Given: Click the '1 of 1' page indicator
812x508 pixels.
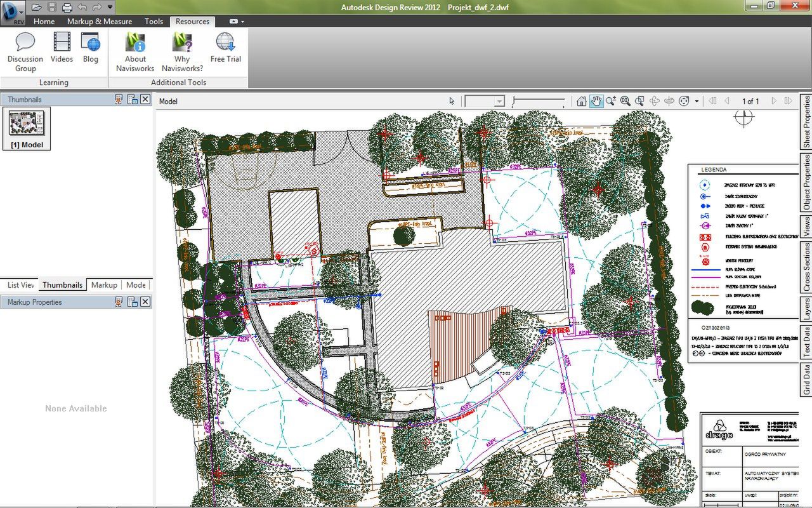Looking at the screenshot, I should click(x=750, y=101).
